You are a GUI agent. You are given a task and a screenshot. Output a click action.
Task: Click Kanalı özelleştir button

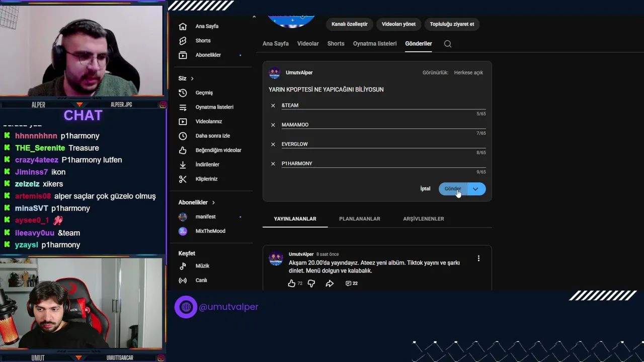point(350,24)
